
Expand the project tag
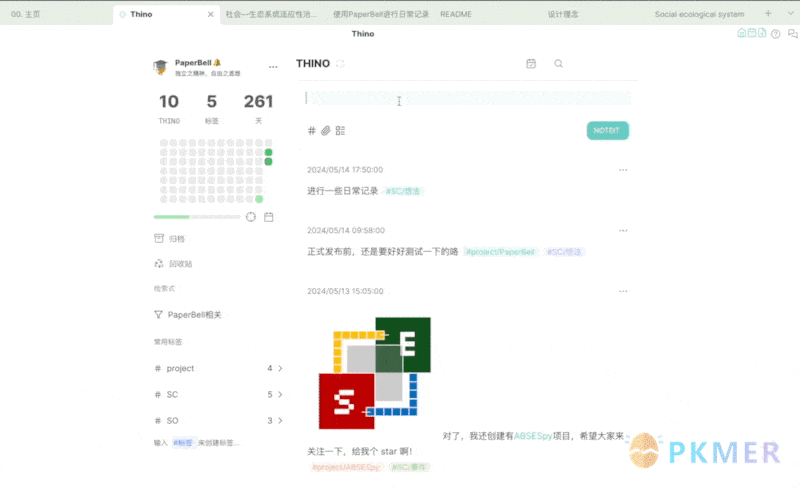(x=280, y=368)
